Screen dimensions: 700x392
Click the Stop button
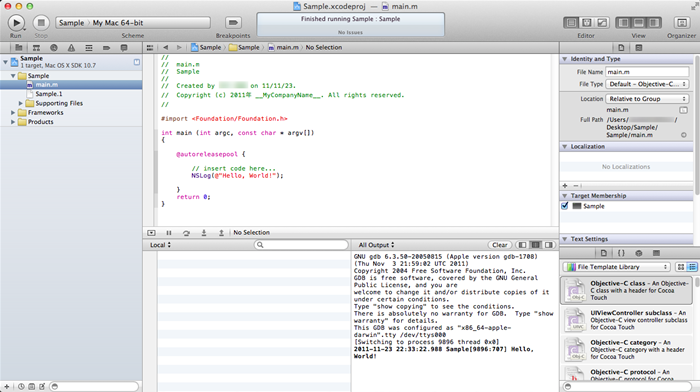[41, 22]
